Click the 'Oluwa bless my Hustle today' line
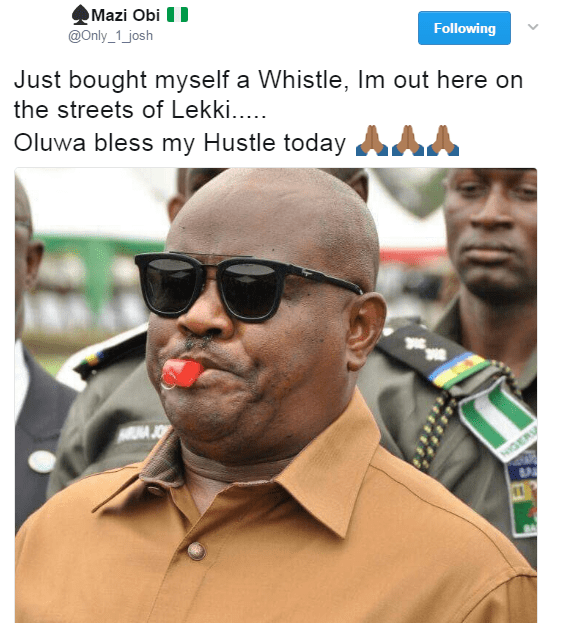Screen dimensions: 561x623 click(x=180, y=143)
